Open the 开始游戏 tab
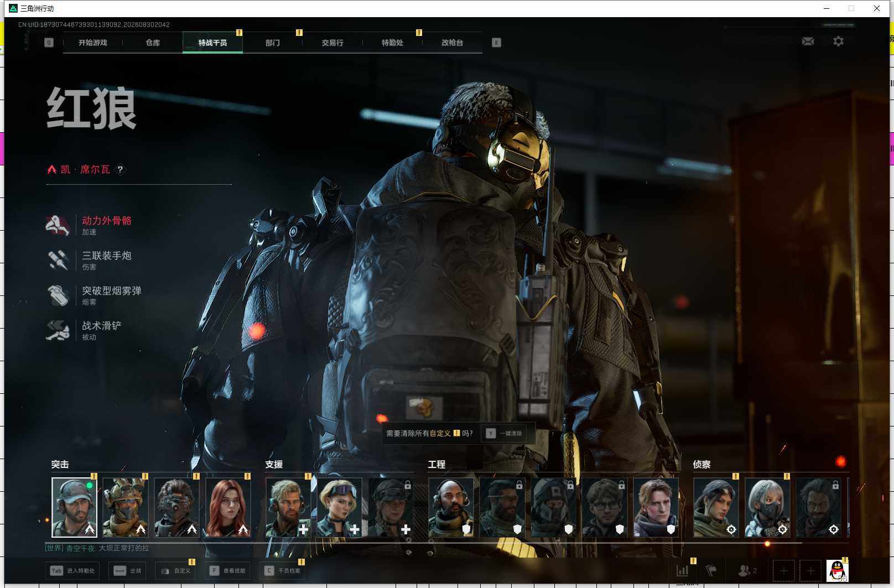Screen dimensions: 894x588 click(x=93, y=43)
